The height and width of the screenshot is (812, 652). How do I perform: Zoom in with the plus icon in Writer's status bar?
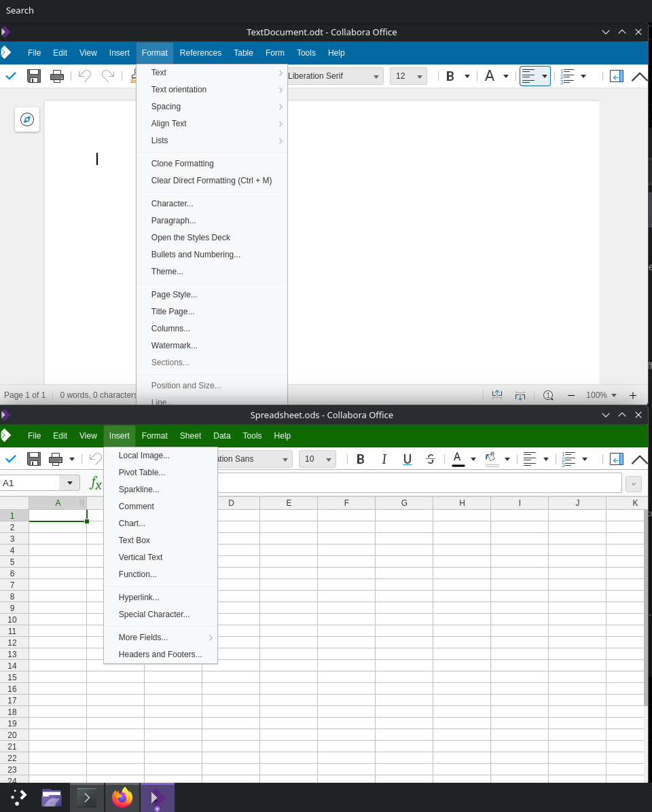click(633, 395)
